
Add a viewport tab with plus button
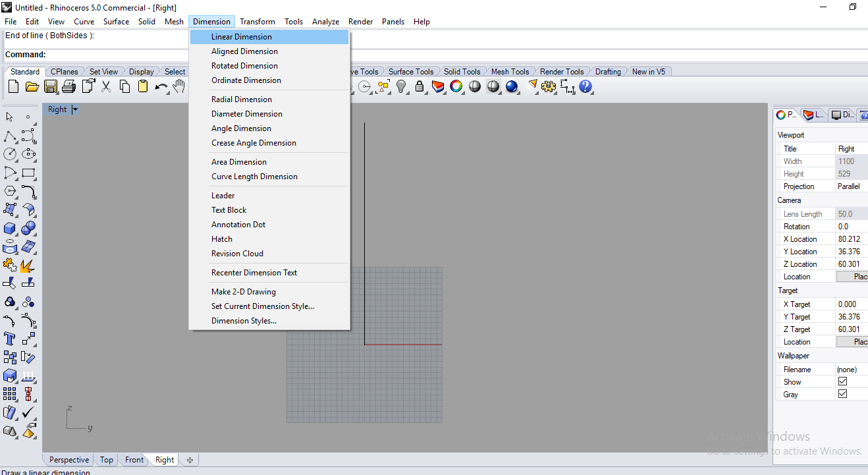tap(190, 460)
